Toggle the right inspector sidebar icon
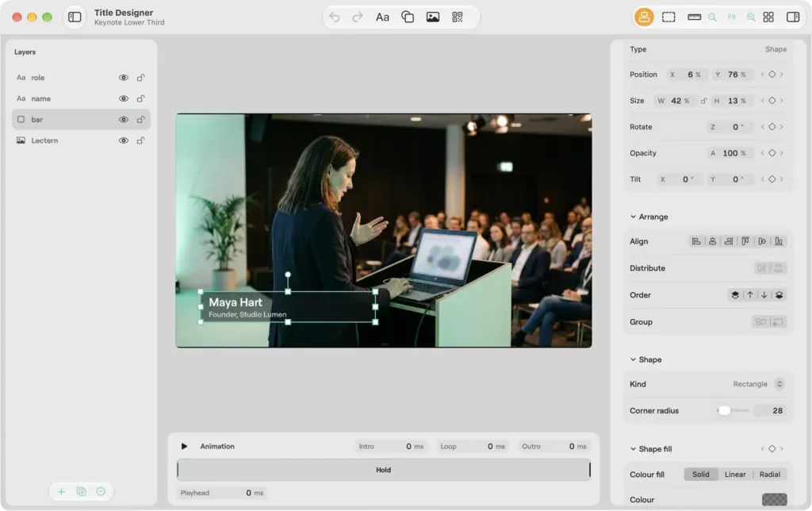 coord(793,17)
